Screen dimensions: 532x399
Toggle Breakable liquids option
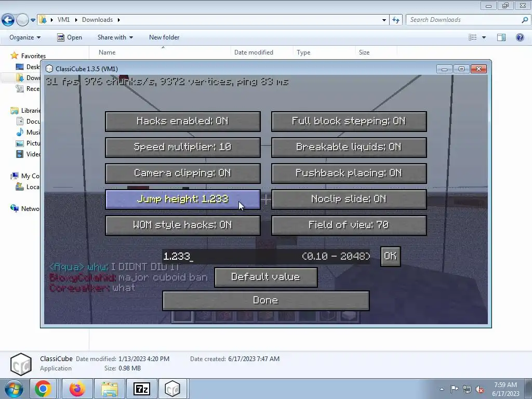(349, 147)
